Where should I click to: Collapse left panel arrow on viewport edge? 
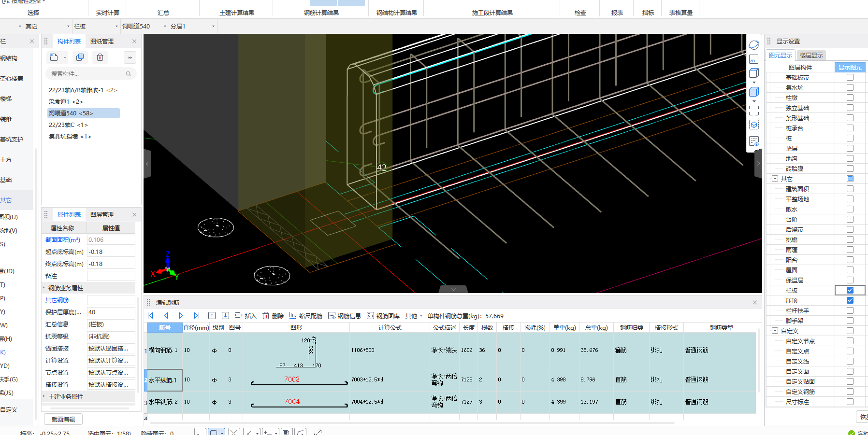click(x=147, y=164)
